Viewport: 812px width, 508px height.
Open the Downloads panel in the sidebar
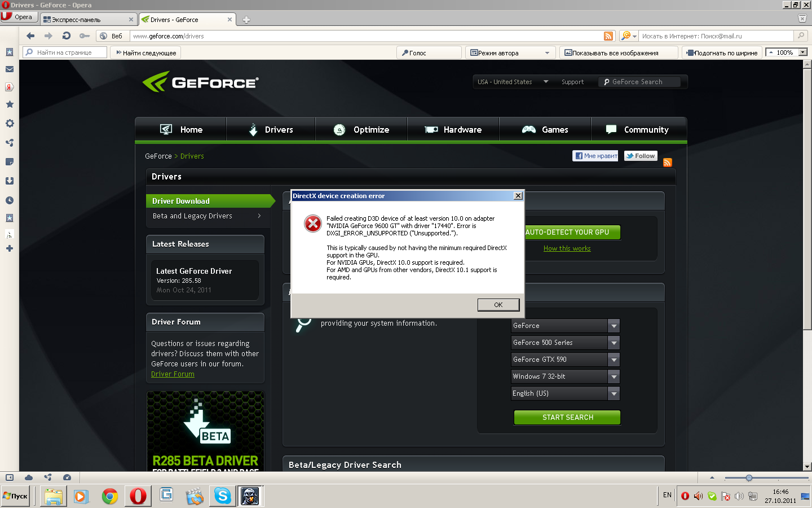(x=10, y=181)
